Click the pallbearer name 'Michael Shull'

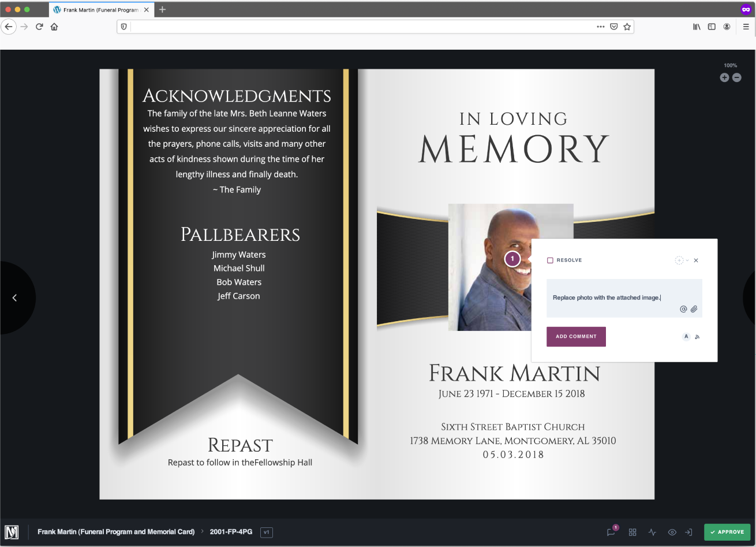239,269
